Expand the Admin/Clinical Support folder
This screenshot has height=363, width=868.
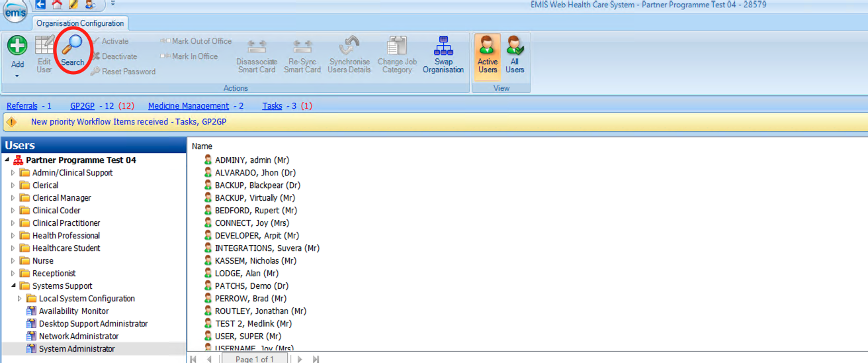13,173
